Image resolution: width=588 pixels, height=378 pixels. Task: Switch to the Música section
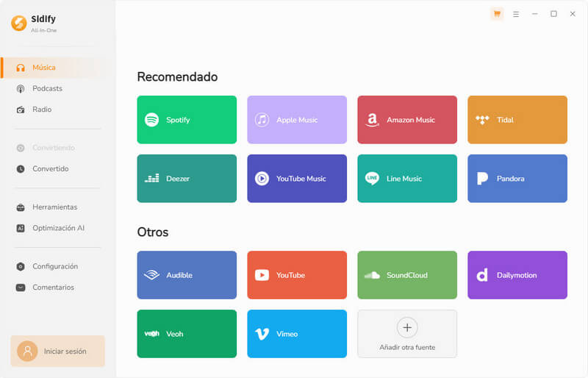tap(54, 68)
